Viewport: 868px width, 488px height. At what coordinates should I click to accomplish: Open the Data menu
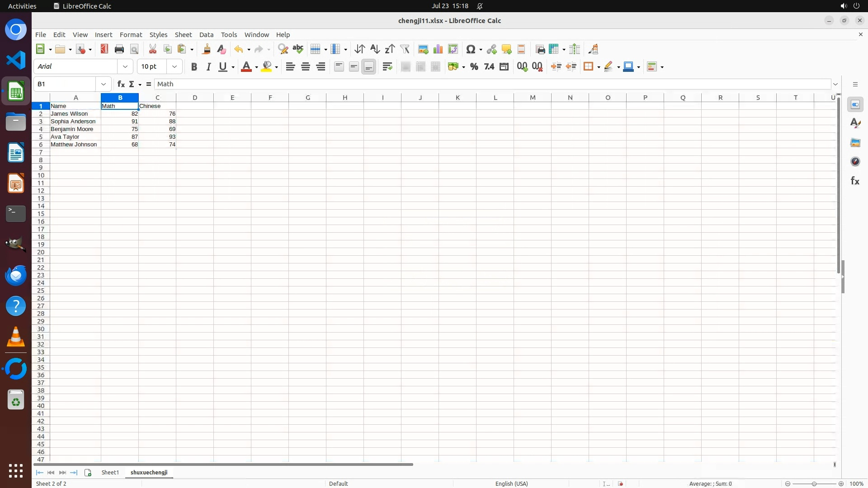tap(206, 35)
